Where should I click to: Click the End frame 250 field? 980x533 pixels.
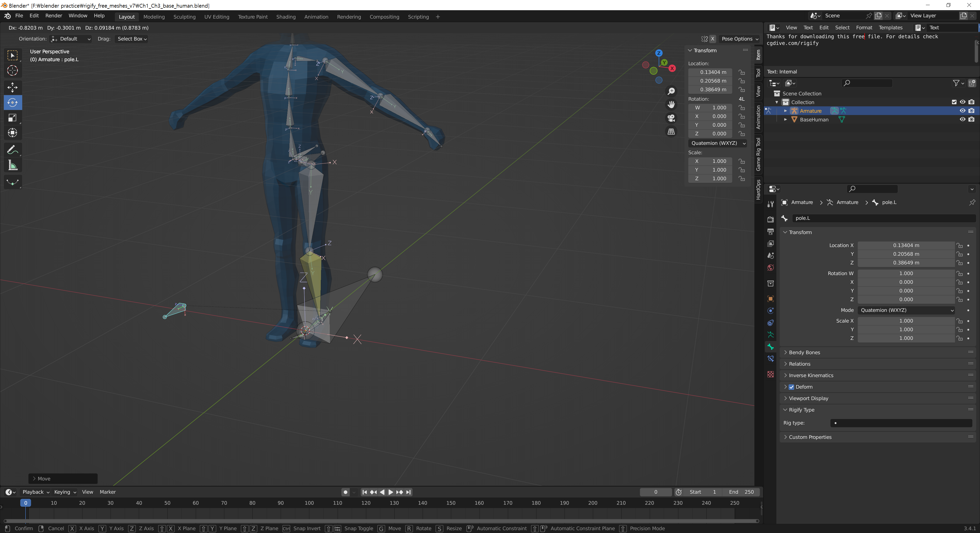pyautogui.click(x=741, y=492)
